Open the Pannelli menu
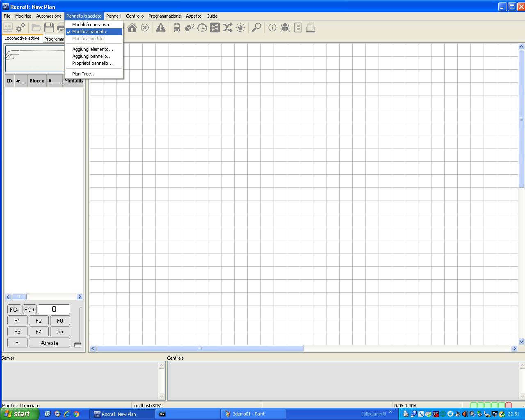Screen dimensions: 525x420 click(114, 16)
